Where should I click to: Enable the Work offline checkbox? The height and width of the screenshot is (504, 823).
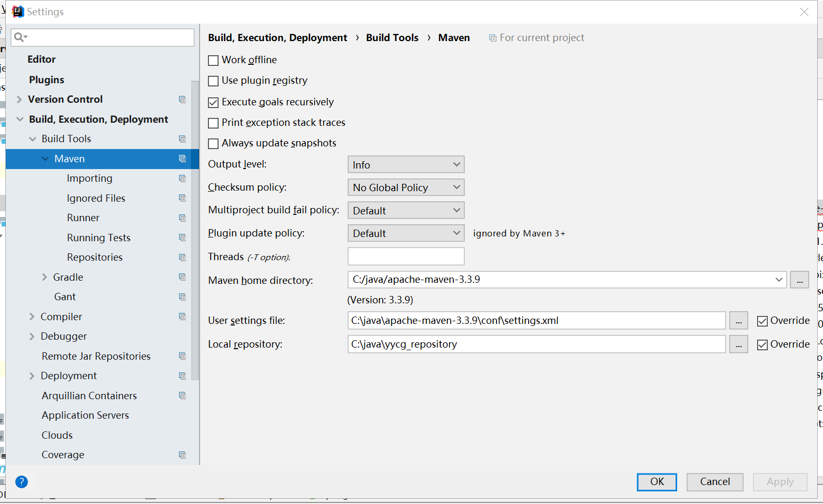click(x=213, y=61)
